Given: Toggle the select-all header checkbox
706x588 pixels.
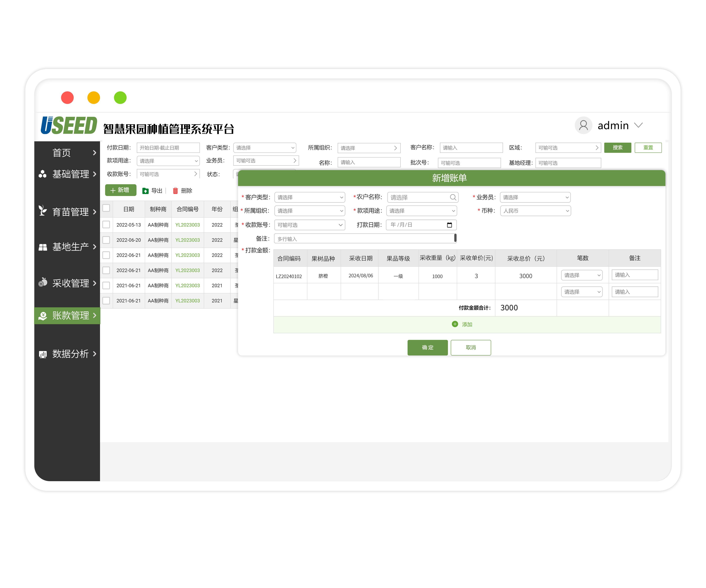Looking at the screenshot, I should pos(106,208).
